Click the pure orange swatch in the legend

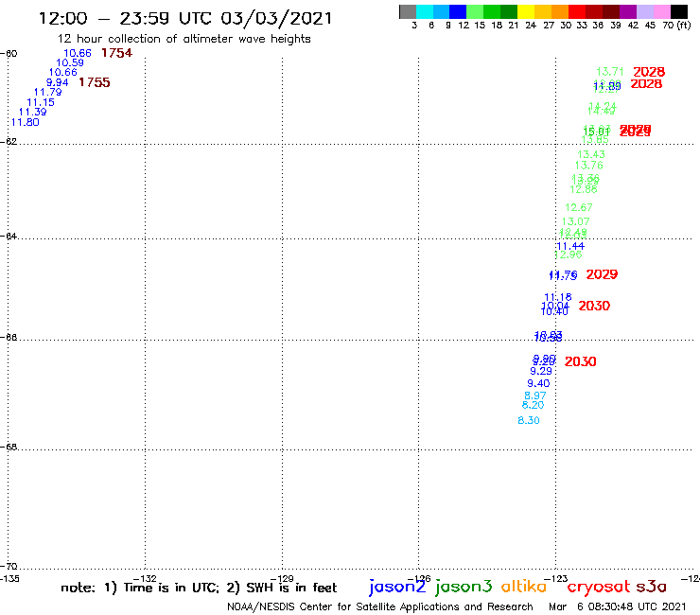click(x=560, y=11)
